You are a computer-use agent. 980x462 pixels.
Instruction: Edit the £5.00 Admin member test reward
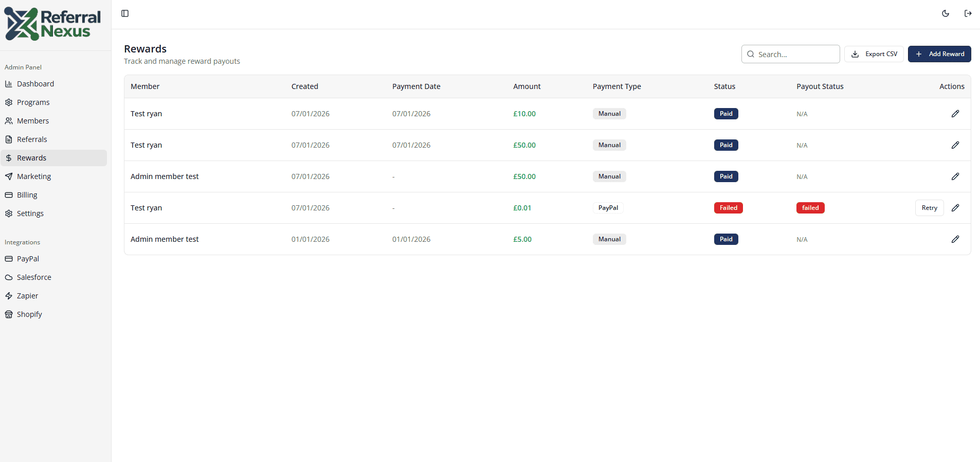[x=955, y=239]
